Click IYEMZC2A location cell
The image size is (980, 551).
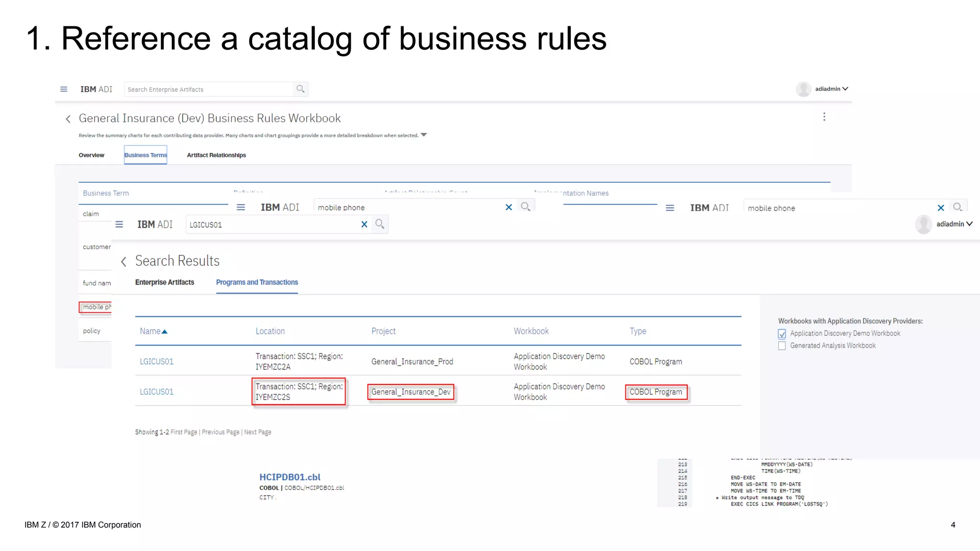(299, 362)
